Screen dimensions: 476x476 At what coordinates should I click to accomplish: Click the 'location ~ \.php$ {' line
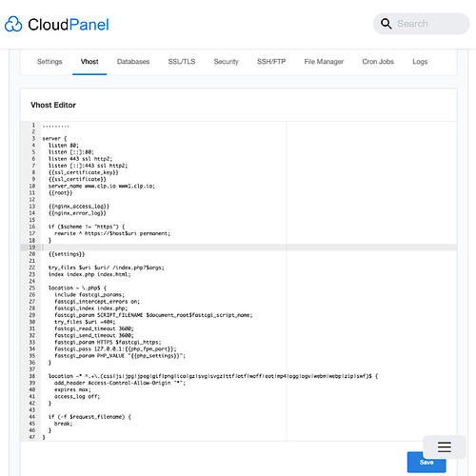click(x=77, y=288)
